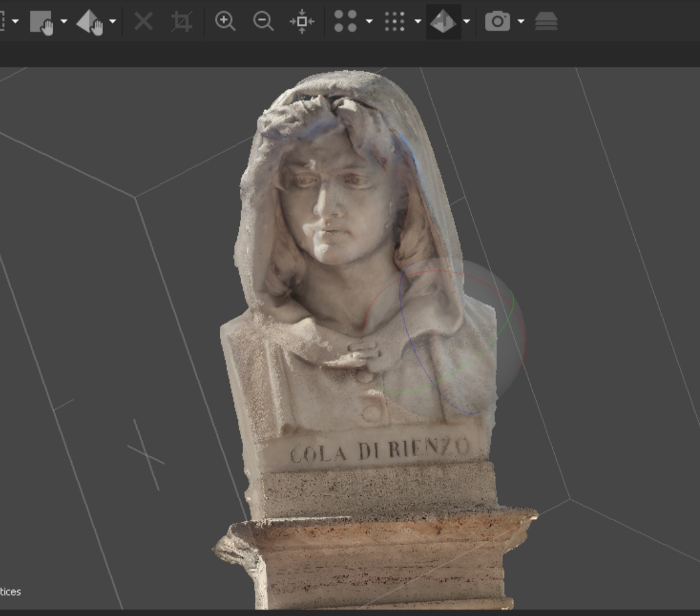Click the stacked layers icon in toolbar

[x=546, y=21]
